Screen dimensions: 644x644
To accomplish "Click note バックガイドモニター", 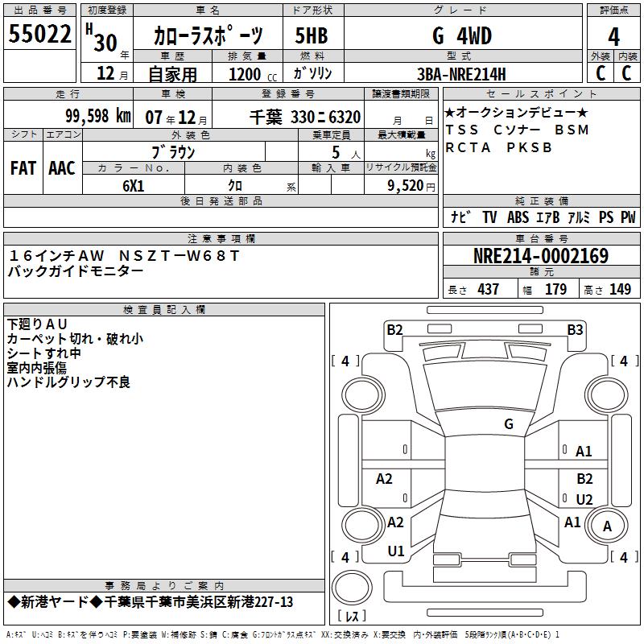I will [76, 271].
